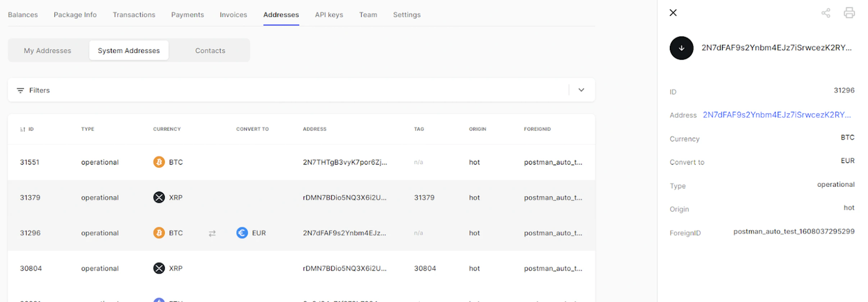Click the EUR coin icon in row 31296
The height and width of the screenshot is (302, 868).
coord(242,233)
